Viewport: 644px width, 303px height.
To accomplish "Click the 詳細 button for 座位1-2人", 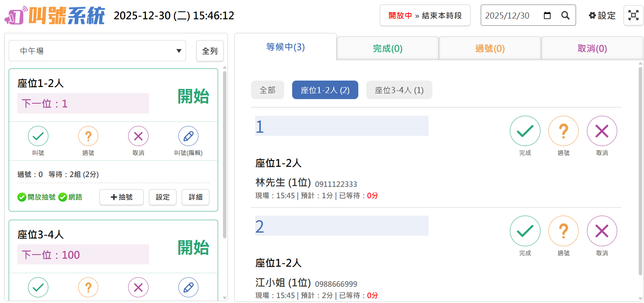I will pyautogui.click(x=195, y=197).
